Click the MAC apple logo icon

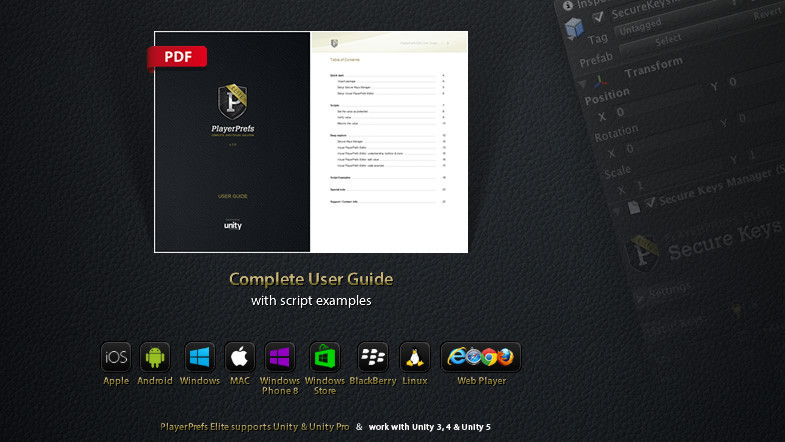pos(239,357)
